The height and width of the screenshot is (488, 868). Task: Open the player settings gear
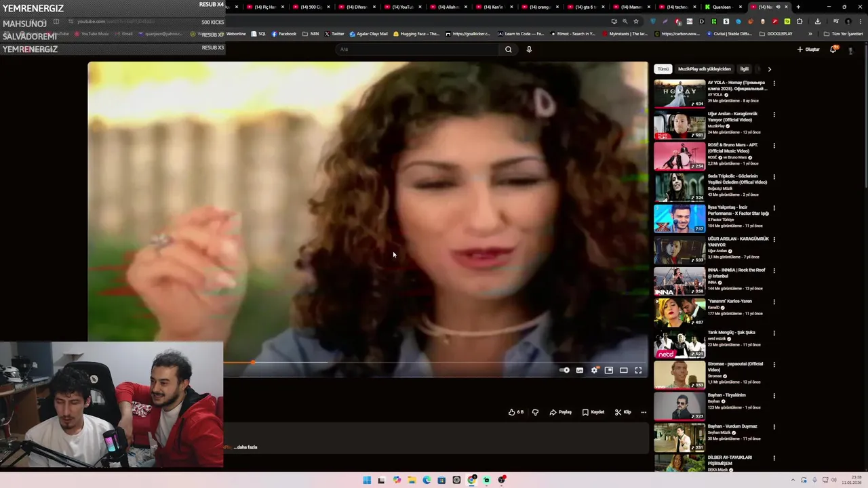click(595, 370)
